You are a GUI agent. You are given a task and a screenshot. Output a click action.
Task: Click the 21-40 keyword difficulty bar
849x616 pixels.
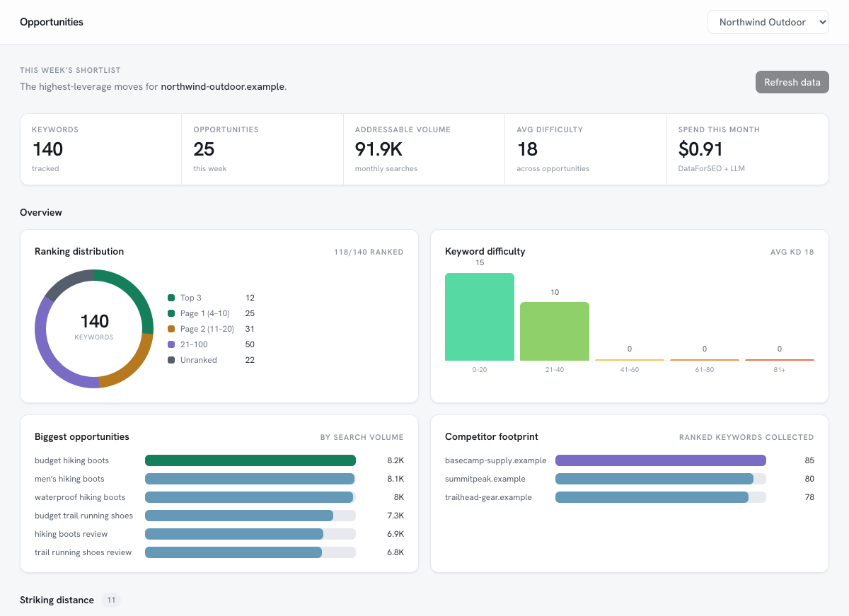click(x=555, y=331)
